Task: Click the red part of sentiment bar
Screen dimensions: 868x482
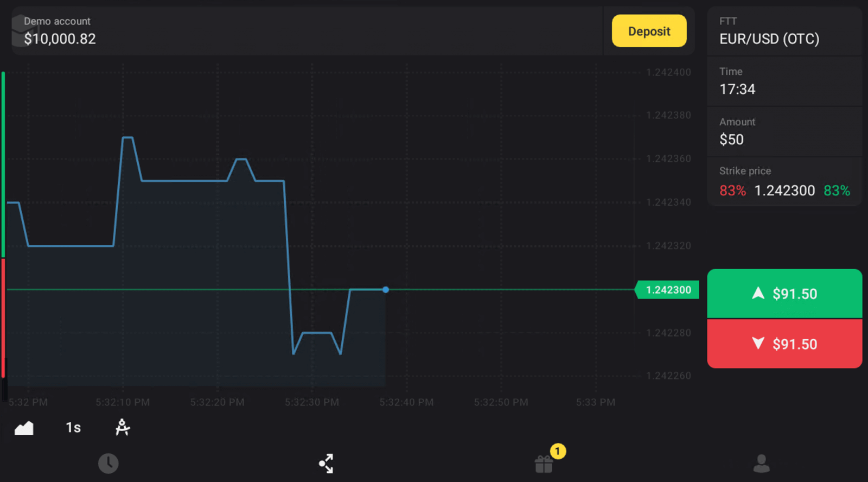Action: 3,318
